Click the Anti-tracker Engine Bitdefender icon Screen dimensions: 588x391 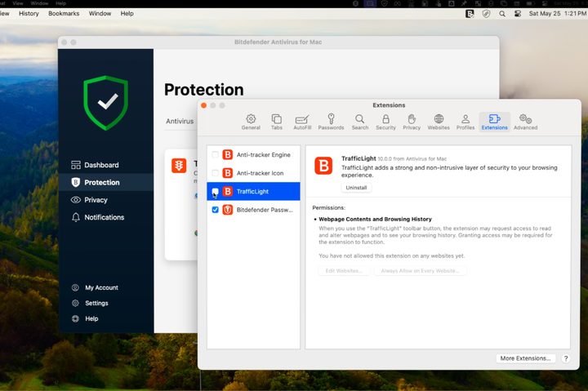(228, 154)
